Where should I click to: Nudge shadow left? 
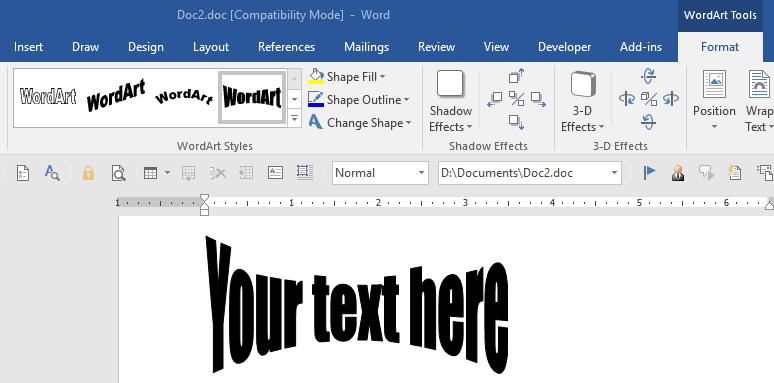pyautogui.click(x=495, y=99)
